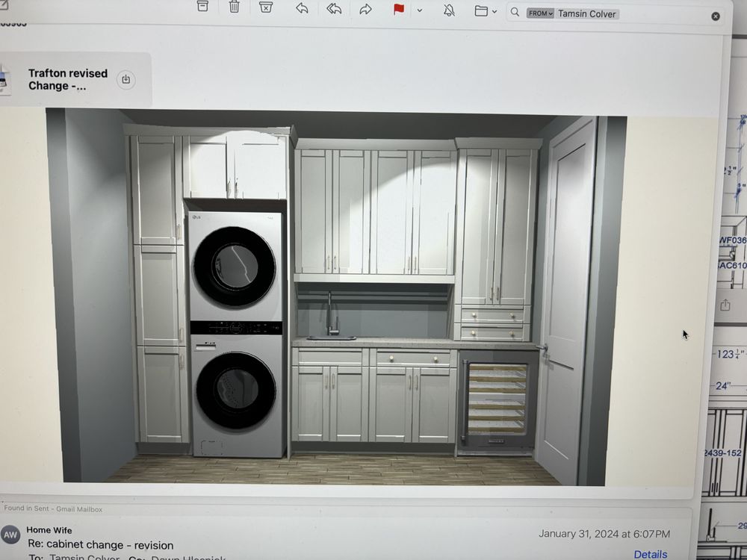747x560 pixels.
Task: Delete the email with the trash icon
Action: click(234, 7)
